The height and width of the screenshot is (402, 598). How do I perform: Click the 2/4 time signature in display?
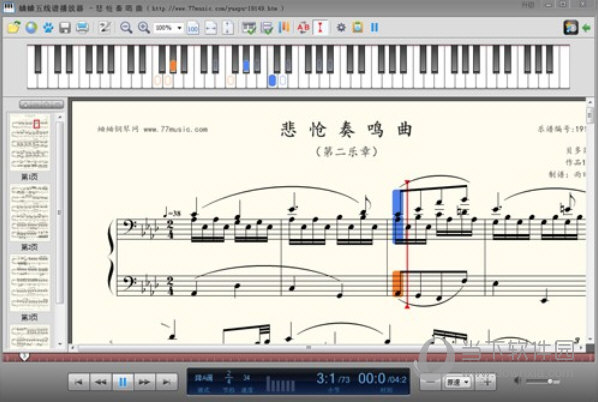tap(228, 377)
